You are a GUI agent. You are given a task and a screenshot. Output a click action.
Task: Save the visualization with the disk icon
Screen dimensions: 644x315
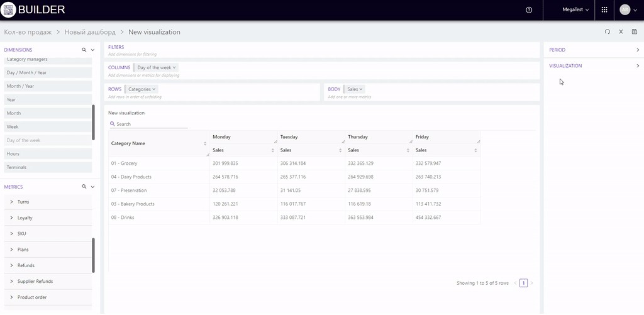634,32
